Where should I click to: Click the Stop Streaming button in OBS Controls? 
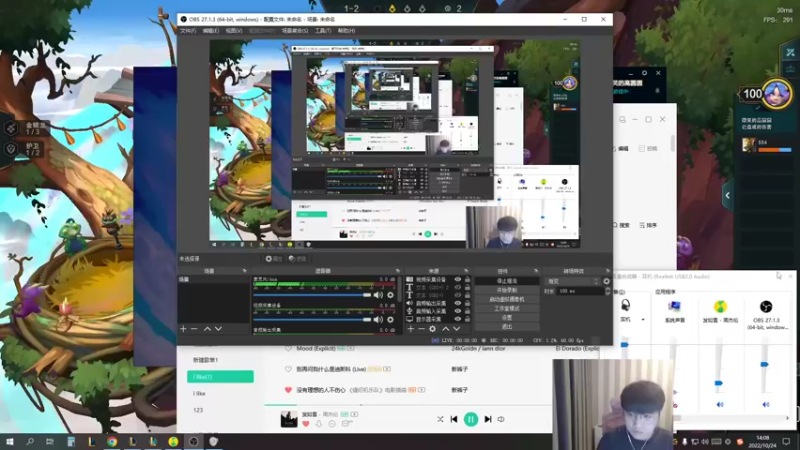(x=507, y=281)
